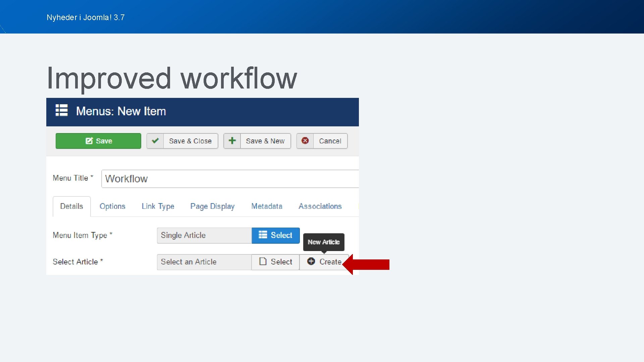Click the Cancel label
This screenshot has width=644, height=362.
tap(330, 141)
